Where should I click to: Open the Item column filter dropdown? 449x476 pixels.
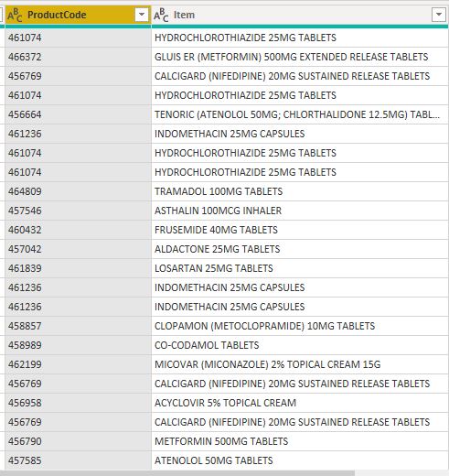(439, 15)
